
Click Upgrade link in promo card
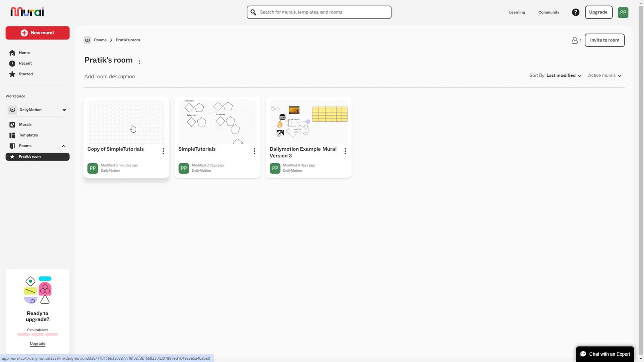pyautogui.click(x=37, y=344)
